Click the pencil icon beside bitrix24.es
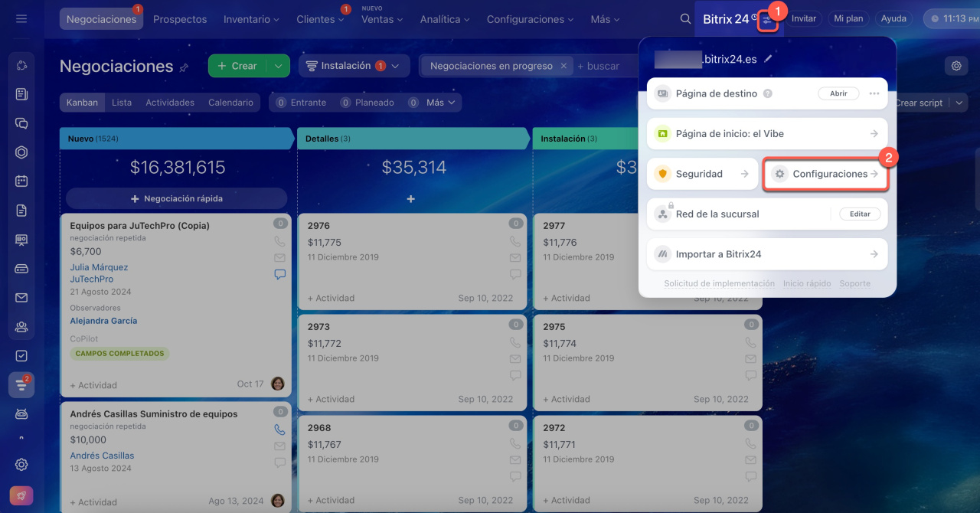The height and width of the screenshot is (513, 980). click(x=768, y=58)
